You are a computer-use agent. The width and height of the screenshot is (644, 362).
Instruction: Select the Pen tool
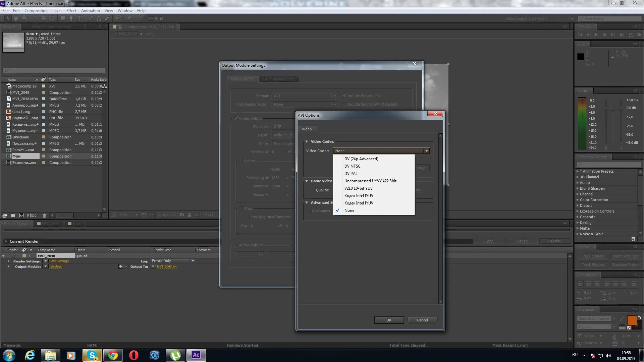71,18
